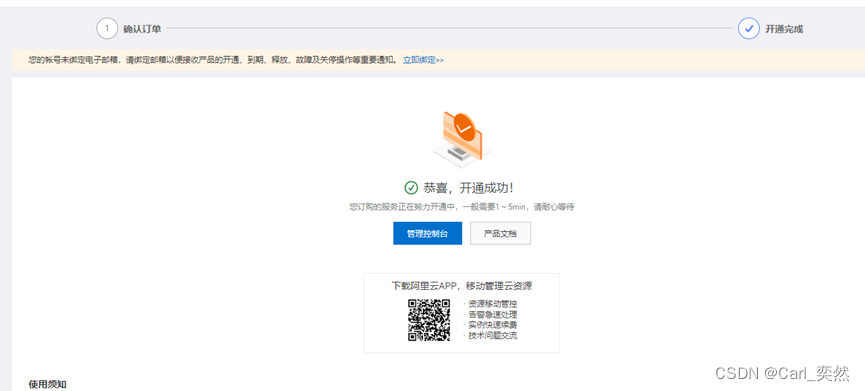The height and width of the screenshot is (391, 865).
Task: Open the 产品文档 product documentation
Action: 500,233
